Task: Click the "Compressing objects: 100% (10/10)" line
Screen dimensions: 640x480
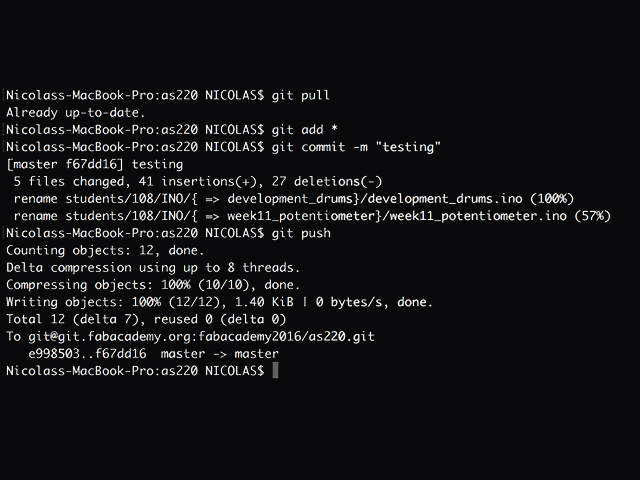Action: click(119, 285)
